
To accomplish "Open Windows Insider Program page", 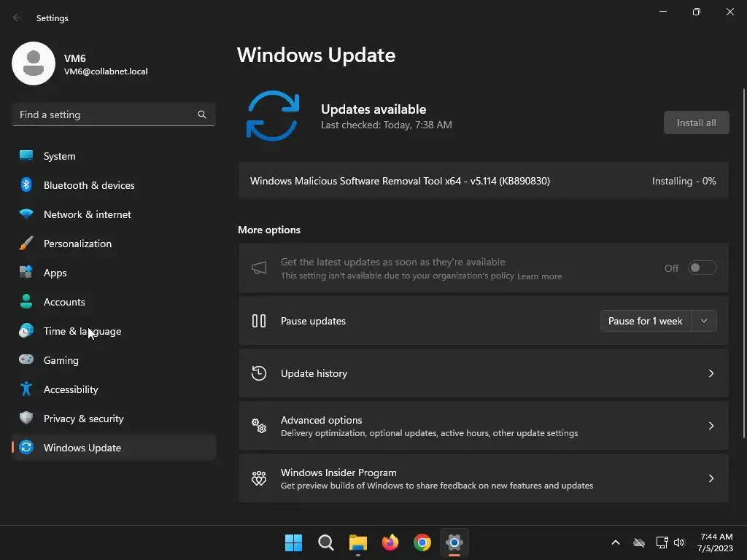I will point(484,478).
